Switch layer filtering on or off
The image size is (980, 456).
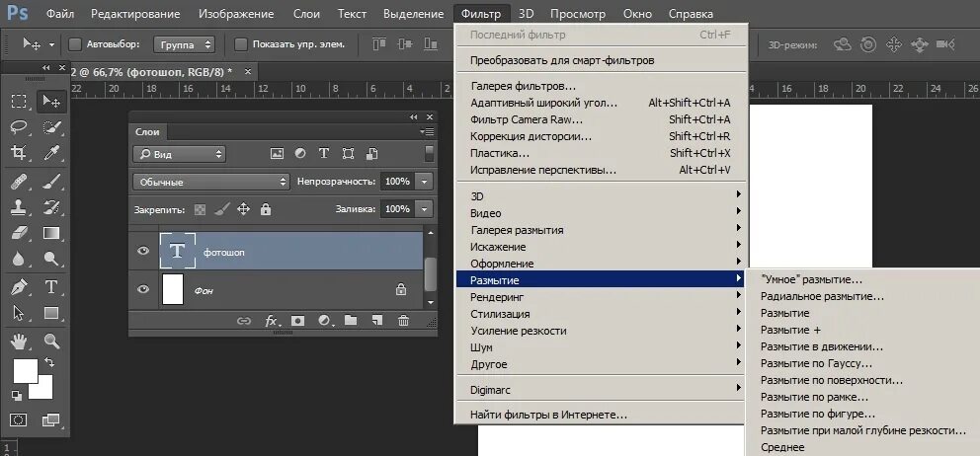(x=430, y=154)
